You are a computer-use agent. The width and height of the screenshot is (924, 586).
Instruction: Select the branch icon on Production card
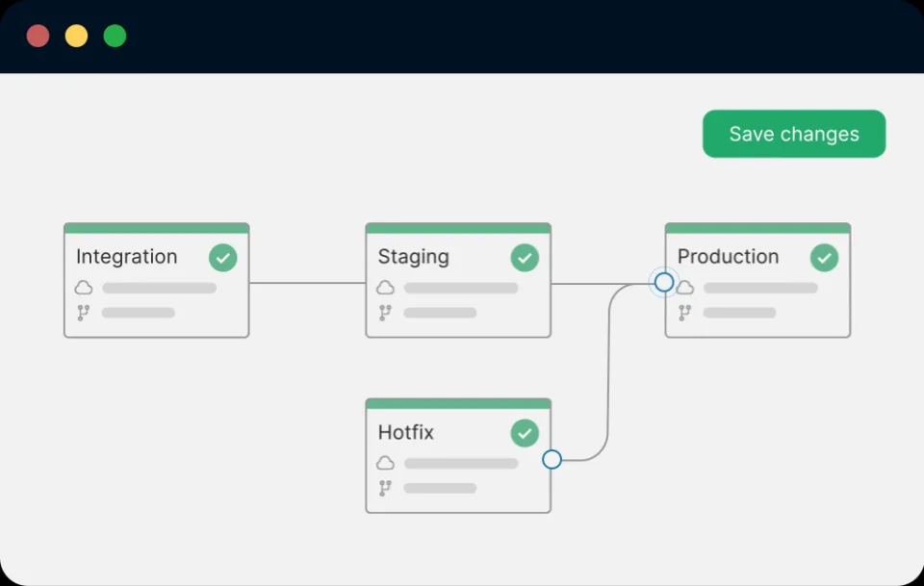click(x=684, y=313)
